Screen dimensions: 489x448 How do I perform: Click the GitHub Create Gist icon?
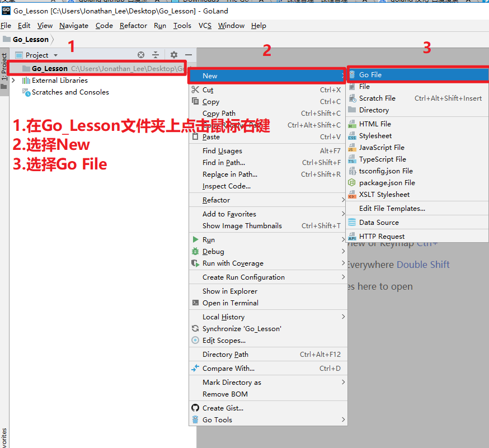click(x=195, y=408)
